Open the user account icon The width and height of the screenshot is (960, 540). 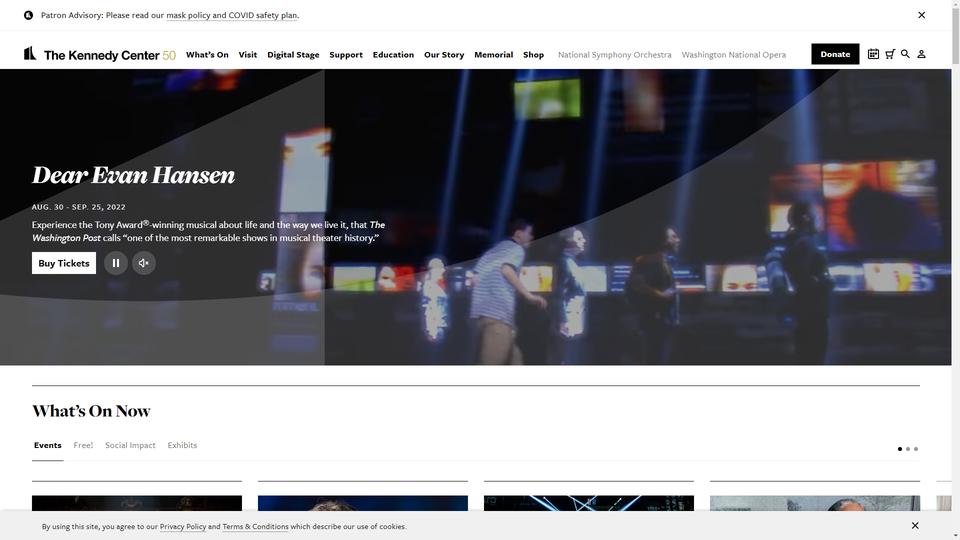[921, 54]
